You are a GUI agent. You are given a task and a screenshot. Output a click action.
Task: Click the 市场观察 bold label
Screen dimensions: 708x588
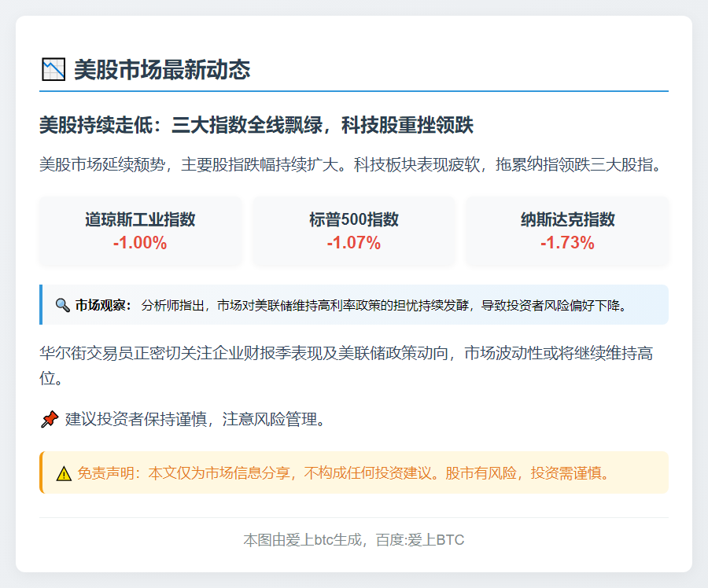(x=105, y=305)
